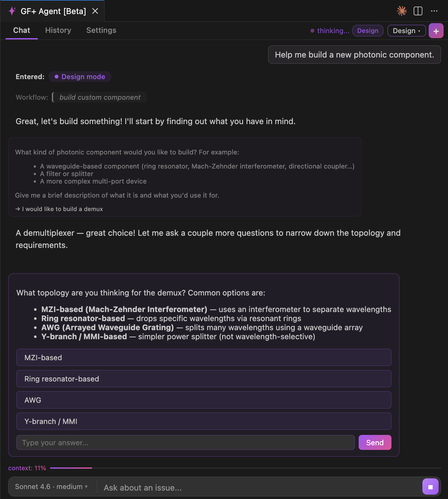Click the thinking... status indicator

330,30
